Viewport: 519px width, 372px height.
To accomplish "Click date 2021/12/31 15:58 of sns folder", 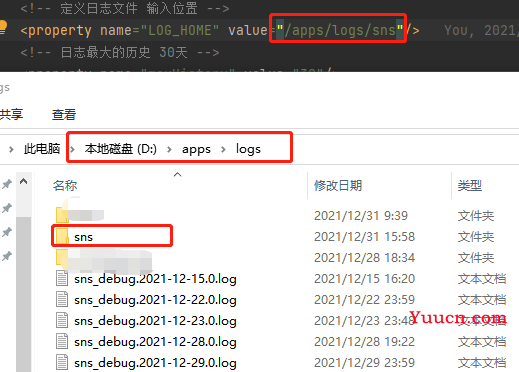I will coord(364,237).
